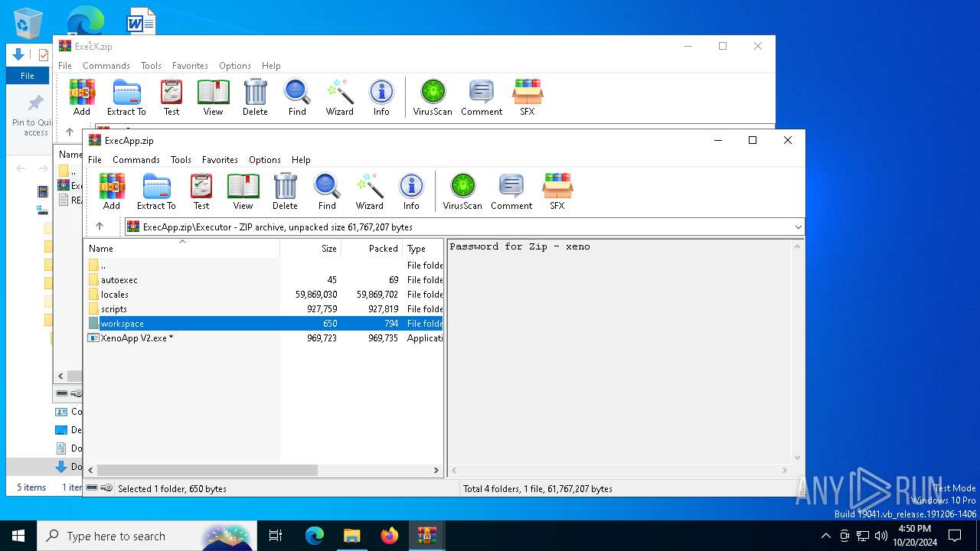Click Comment icon in ExecApp.zip toolbar
Screen dimensions: 980x551
click(x=511, y=191)
